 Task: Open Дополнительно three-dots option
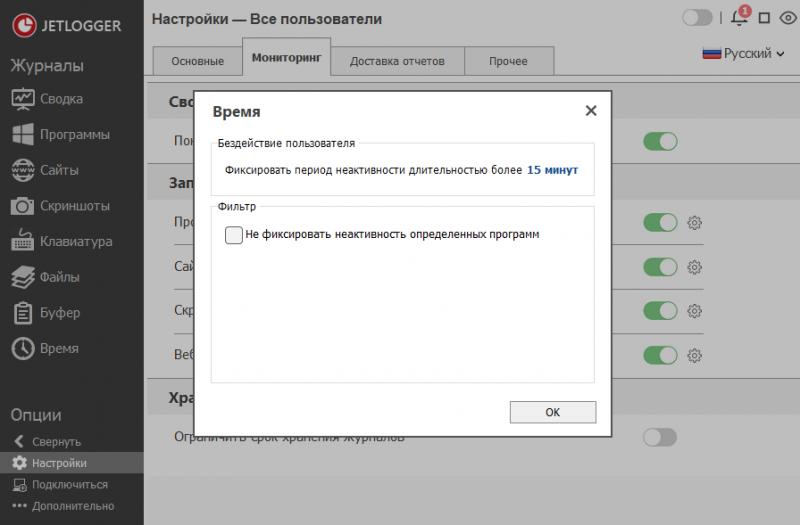coord(63,506)
